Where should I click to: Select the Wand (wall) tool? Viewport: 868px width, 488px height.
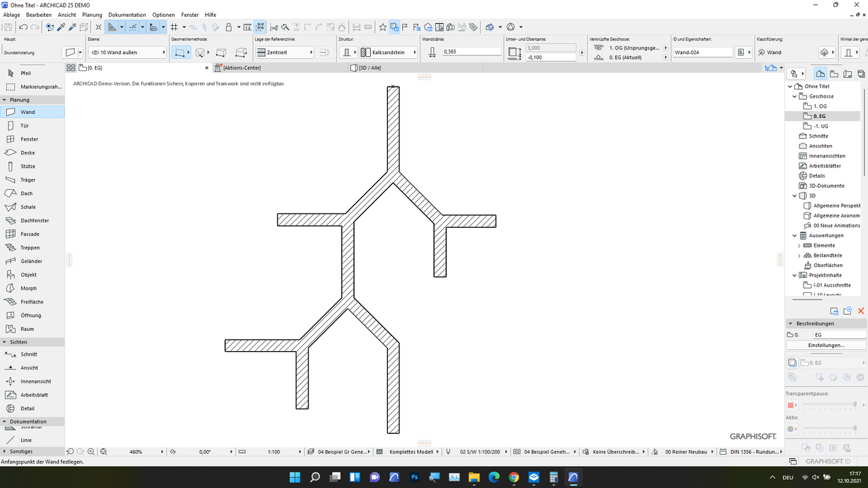coord(33,112)
